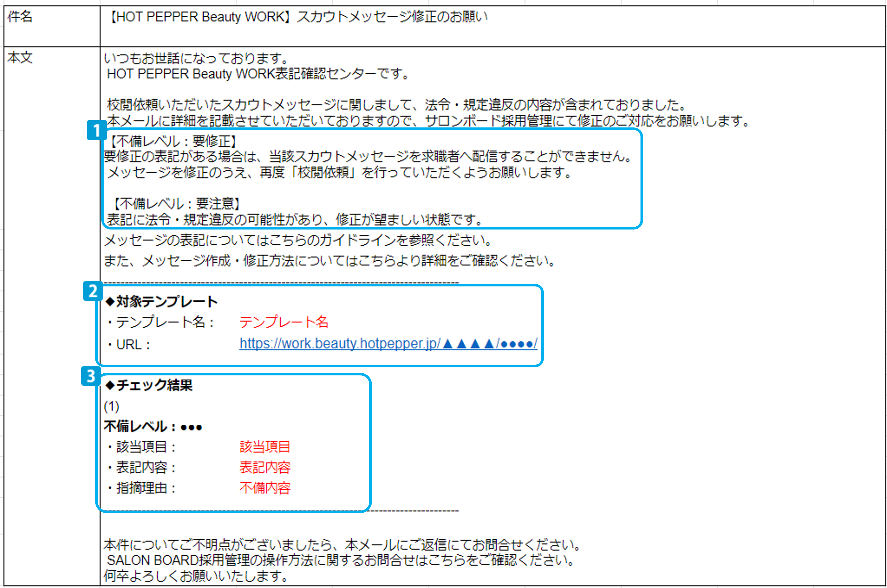Image resolution: width=887 pixels, height=588 pixels.
Task: Click the heading ◆対象テンプレート
Action: [161, 301]
